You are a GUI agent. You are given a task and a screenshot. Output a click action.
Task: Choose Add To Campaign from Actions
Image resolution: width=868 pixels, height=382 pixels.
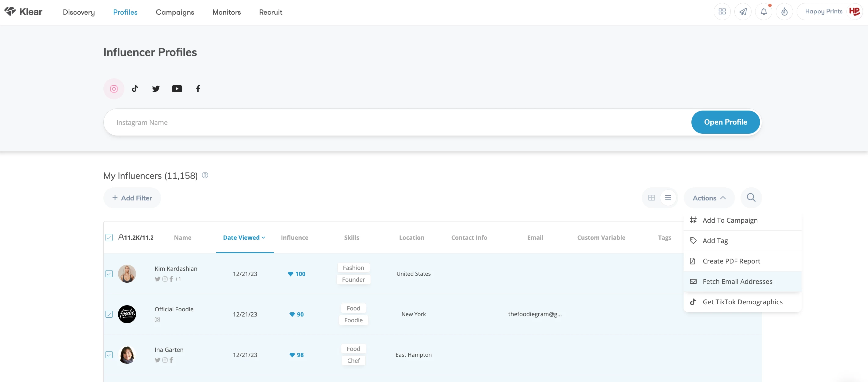(743, 220)
